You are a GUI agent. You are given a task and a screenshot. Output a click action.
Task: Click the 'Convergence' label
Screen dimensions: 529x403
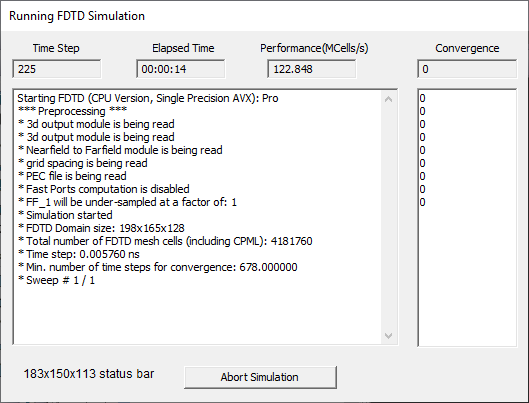[467, 48]
